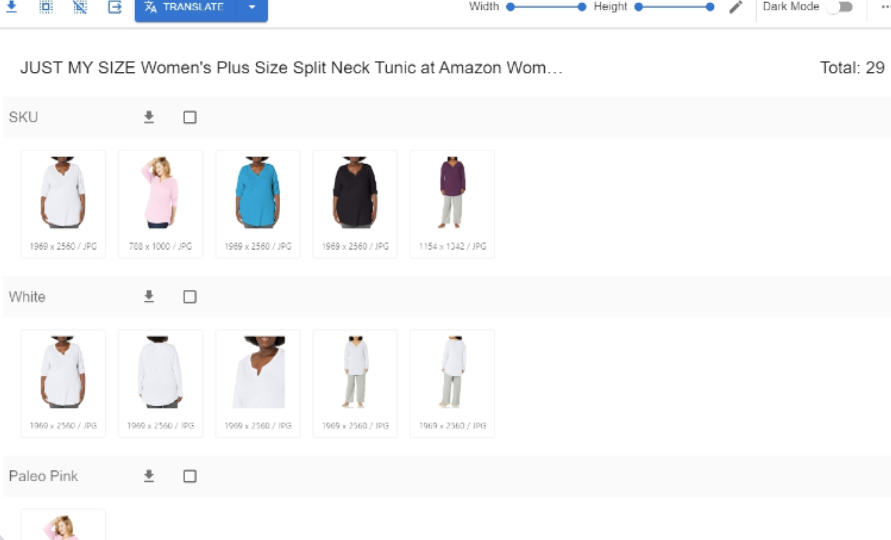Click the select all icon in toolbar
Viewport: 891px width, 540px height.
[46, 7]
